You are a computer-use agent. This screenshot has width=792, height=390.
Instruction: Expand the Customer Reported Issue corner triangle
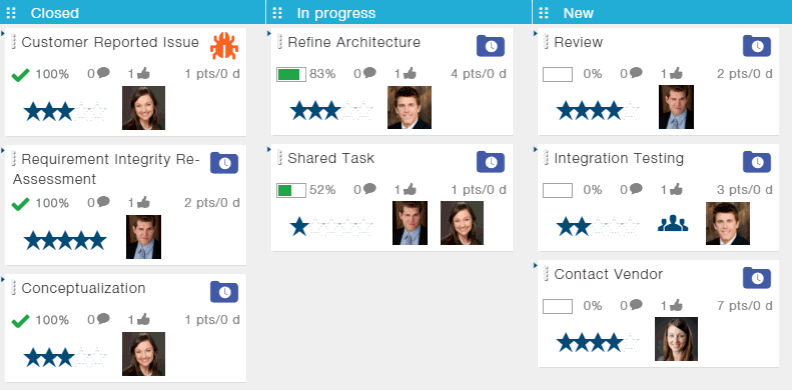3,33
